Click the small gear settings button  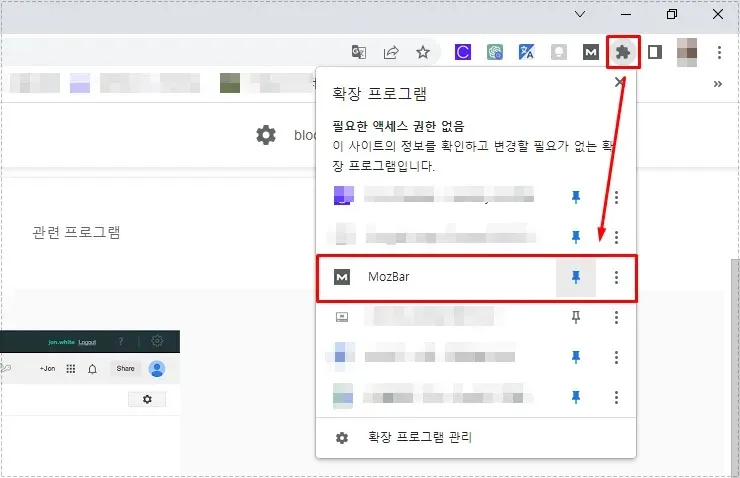pyautogui.click(x=147, y=399)
